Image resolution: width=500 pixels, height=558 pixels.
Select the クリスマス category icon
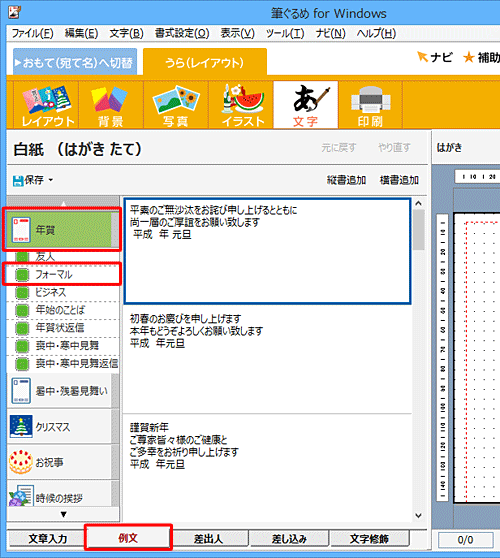pyautogui.click(x=21, y=426)
